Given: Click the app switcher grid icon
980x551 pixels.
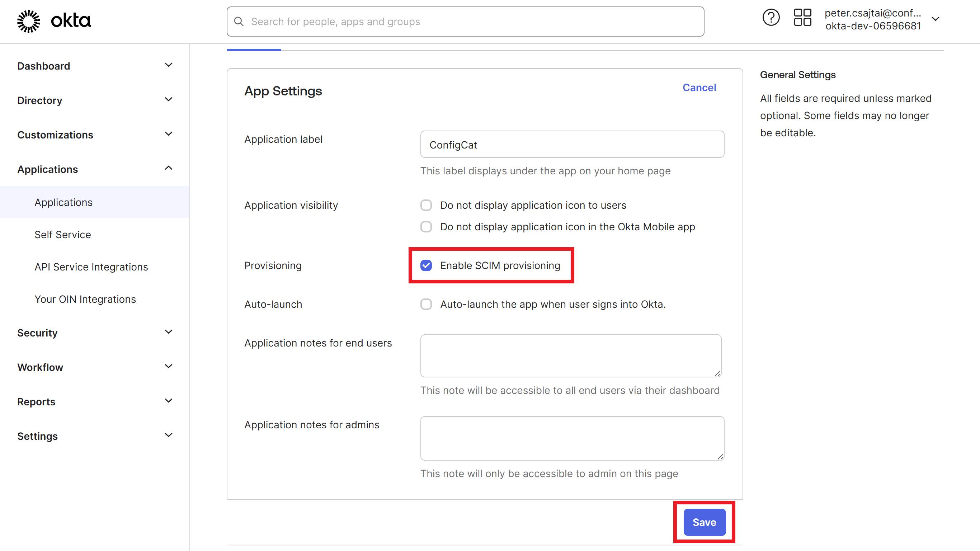Looking at the screenshot, I should click(x=803, y=17).
